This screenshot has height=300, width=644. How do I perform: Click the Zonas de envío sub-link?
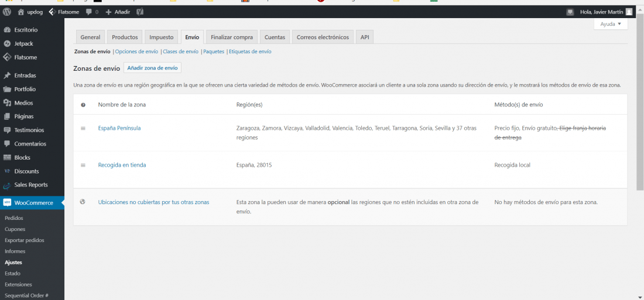92,51
